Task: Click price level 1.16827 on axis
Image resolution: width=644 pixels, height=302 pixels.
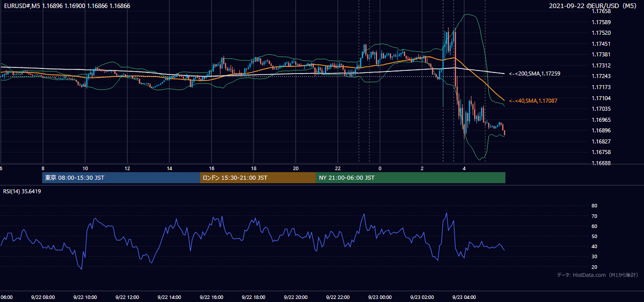Action: click(601, 141)
